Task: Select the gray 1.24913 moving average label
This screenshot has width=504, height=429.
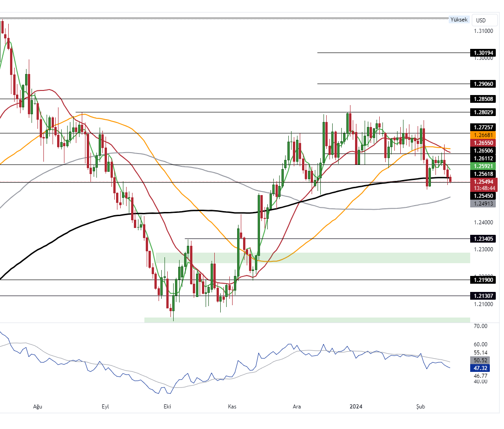Action: pos(483,204)
